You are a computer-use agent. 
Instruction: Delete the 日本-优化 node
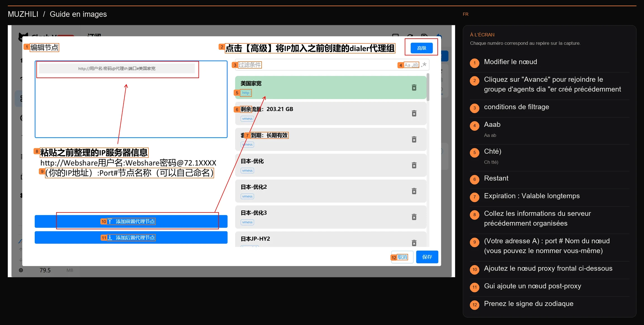point(414,165)
